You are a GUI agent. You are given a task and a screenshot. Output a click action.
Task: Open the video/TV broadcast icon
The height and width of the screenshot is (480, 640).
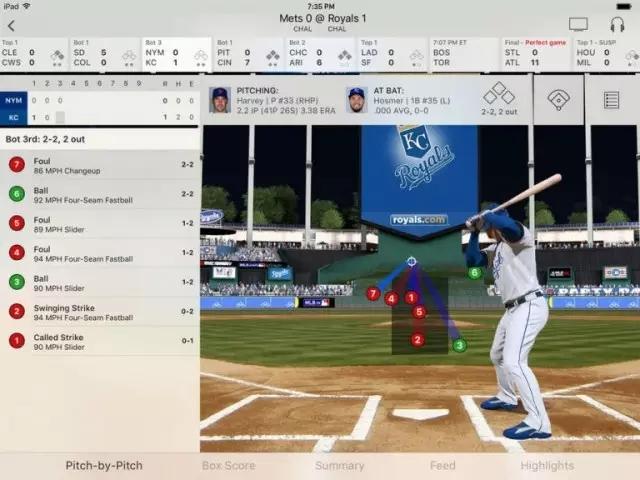[x=578, y=24]
